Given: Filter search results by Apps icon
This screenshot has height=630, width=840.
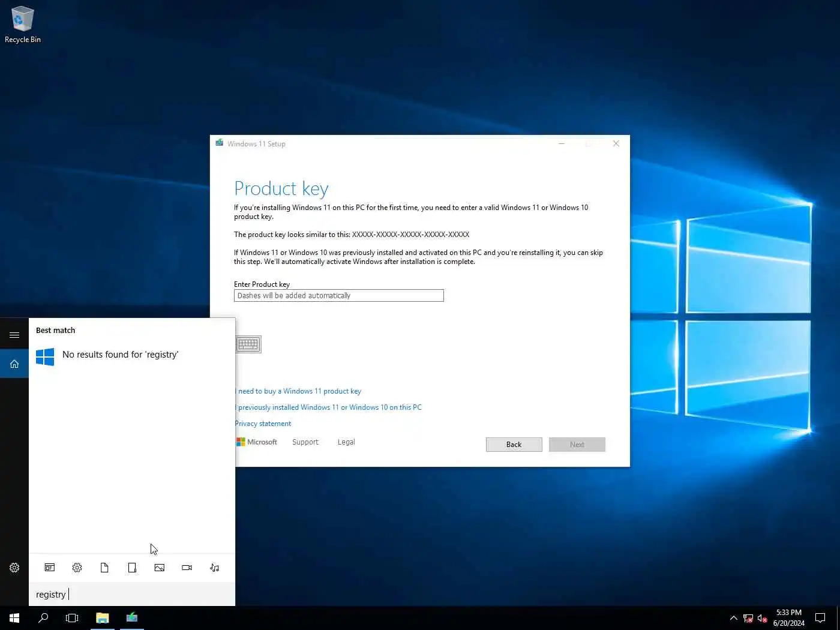Looking at the screenshot, I should pyautogui.click(x=50, y=568).
